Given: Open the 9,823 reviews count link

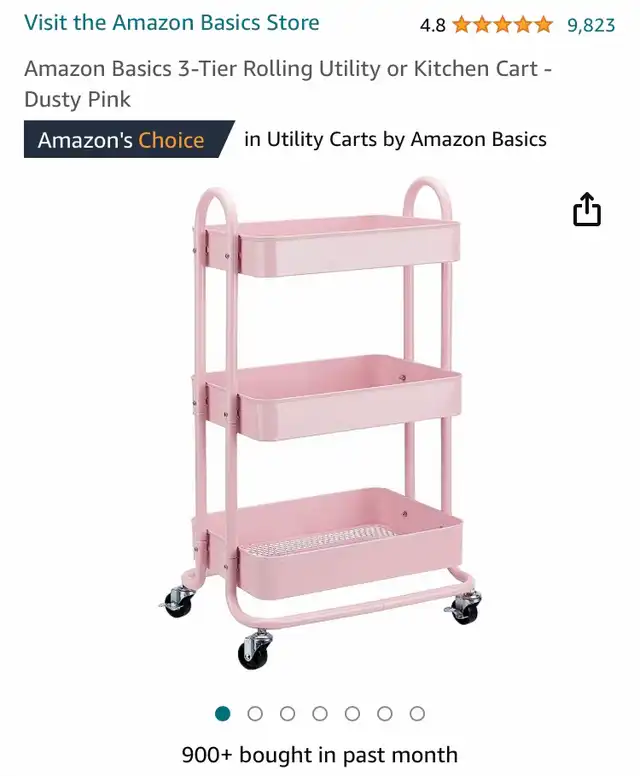Looking at the screenshot, I should coord(591,25).
